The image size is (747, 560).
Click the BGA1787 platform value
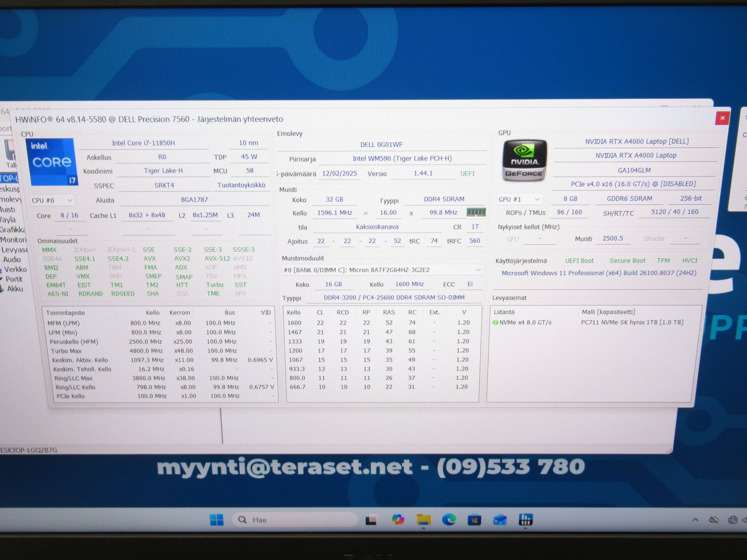[x=194, y=200]
